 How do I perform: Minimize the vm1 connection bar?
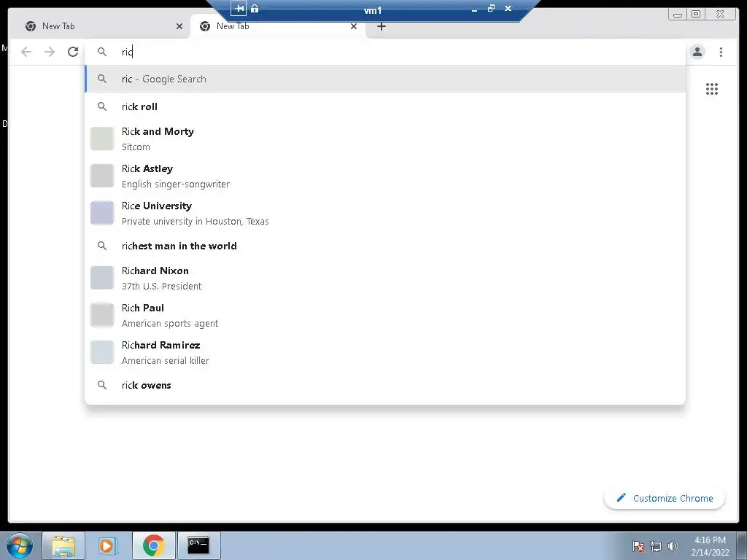click(x=474, y=9)
